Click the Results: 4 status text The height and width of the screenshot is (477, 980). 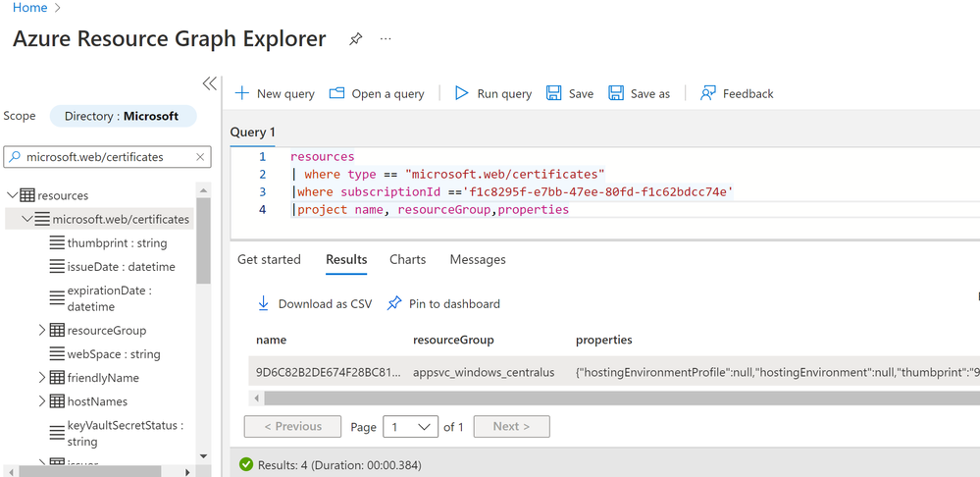[x=339, y=465]
